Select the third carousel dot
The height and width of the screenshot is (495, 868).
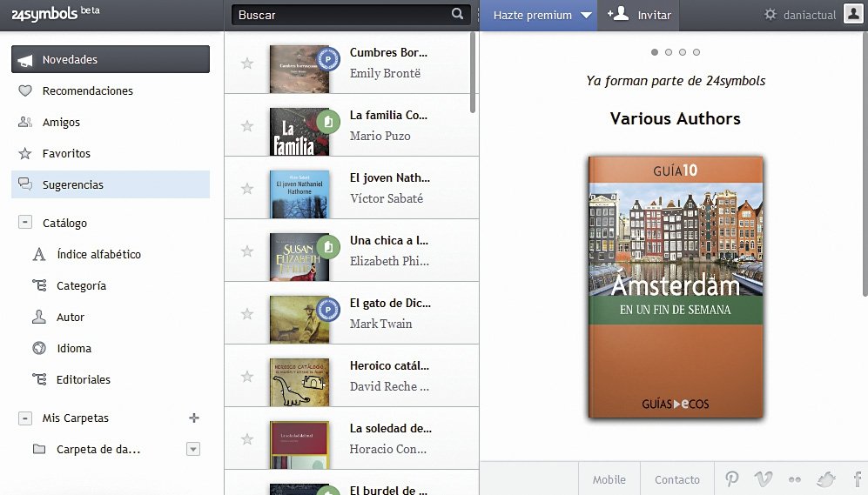[x=683, y=52]
